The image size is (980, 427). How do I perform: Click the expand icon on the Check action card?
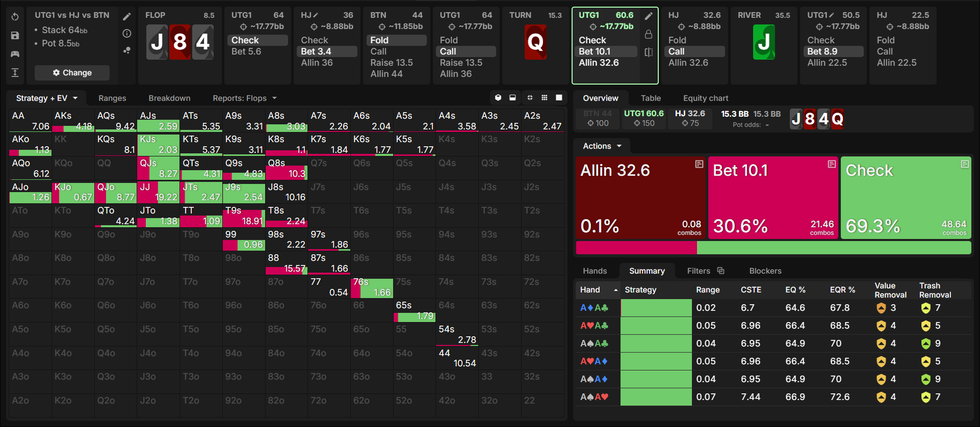tap(965, 164)
